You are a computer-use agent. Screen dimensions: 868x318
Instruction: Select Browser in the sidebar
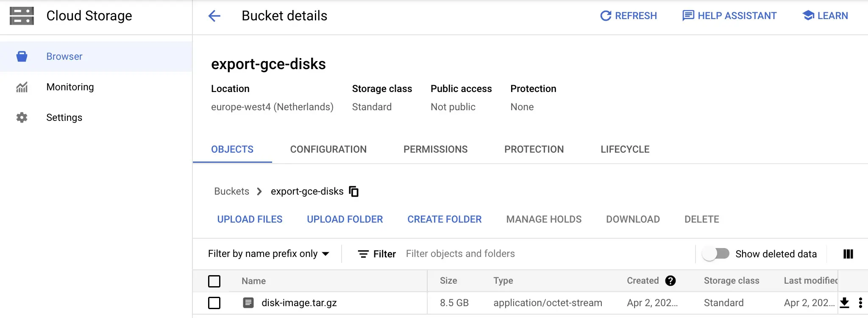(x=96, y=56)
